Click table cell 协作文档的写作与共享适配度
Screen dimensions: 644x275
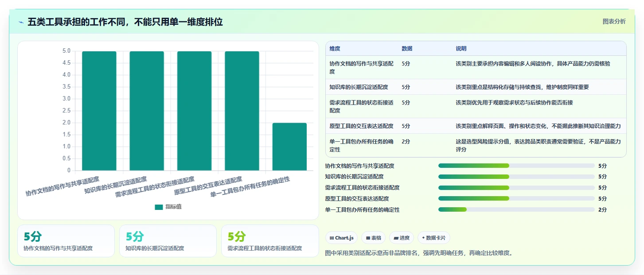(x=361, y=67)
